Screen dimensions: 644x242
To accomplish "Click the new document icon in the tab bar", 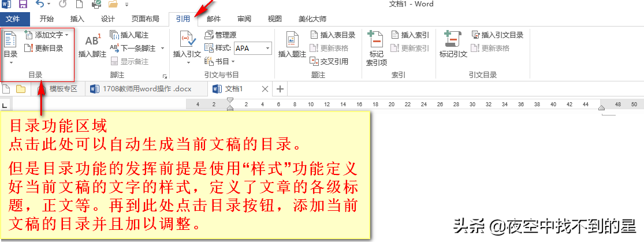I will point(6,89).
